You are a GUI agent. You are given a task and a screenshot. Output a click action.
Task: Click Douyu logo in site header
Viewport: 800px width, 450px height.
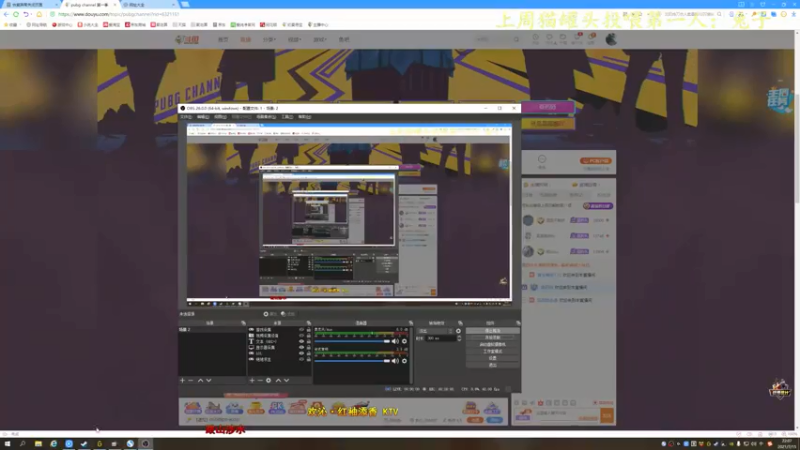click(187, 39)
